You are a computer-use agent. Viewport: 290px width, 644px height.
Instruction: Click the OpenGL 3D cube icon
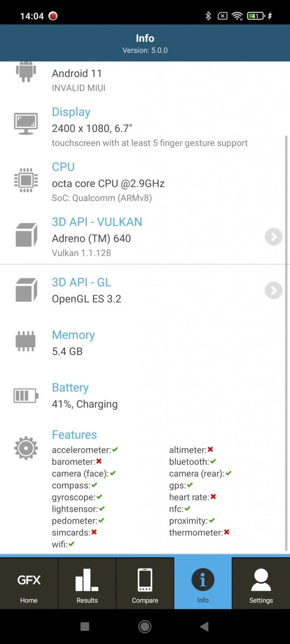[26, 289]
